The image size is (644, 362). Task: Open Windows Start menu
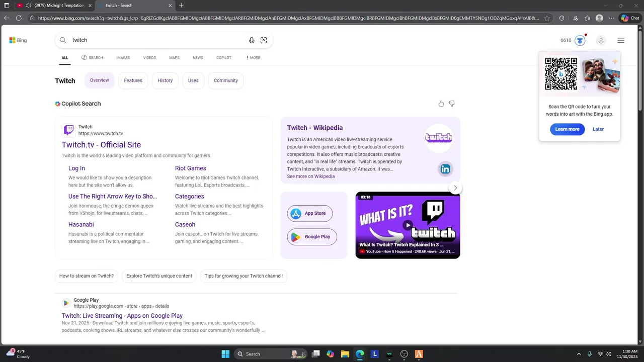(x=225, y=354)
